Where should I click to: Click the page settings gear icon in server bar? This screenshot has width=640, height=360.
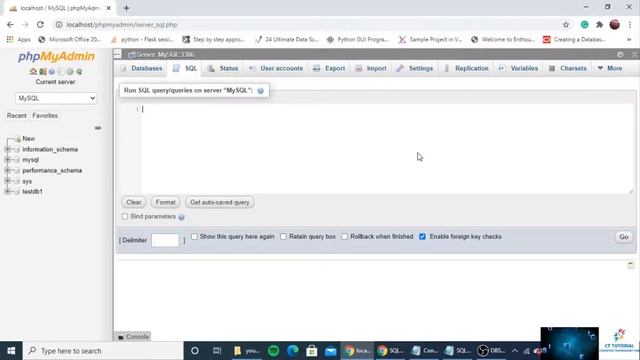[x=620, y=54]
